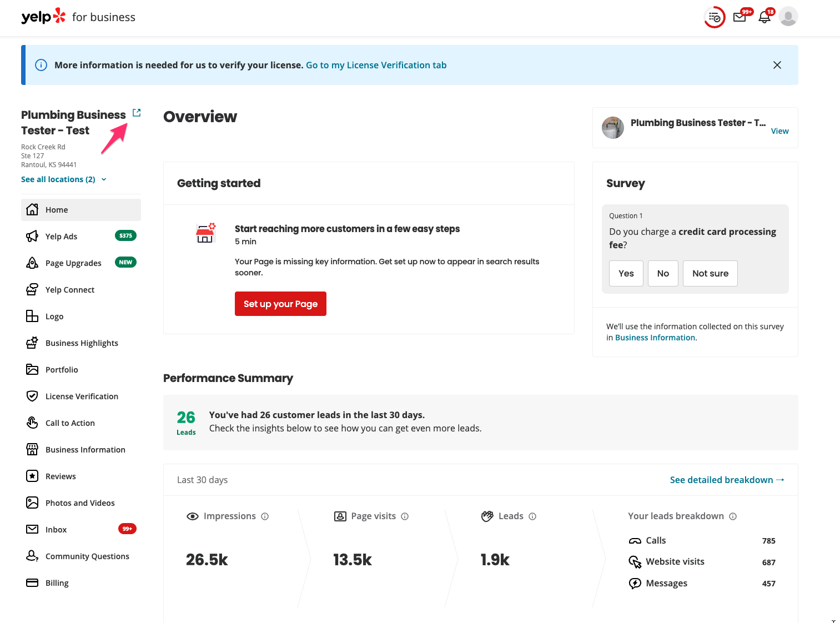Click the info icon beside Page visits

click(405, 516)
